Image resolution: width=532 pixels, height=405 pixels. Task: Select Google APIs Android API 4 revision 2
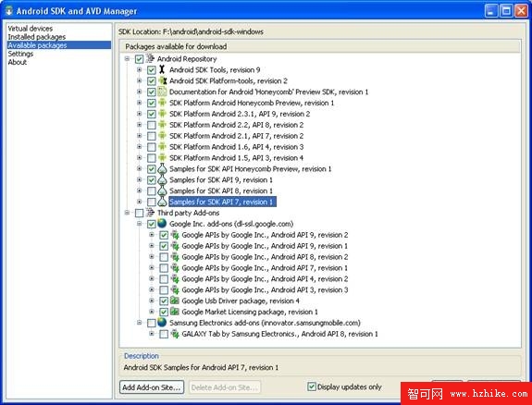click(265, 279)
